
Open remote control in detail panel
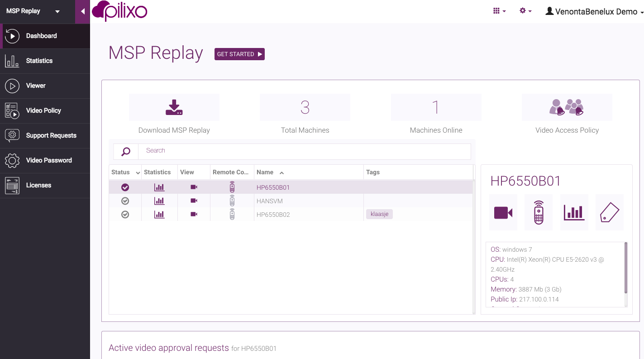point(539,212)
